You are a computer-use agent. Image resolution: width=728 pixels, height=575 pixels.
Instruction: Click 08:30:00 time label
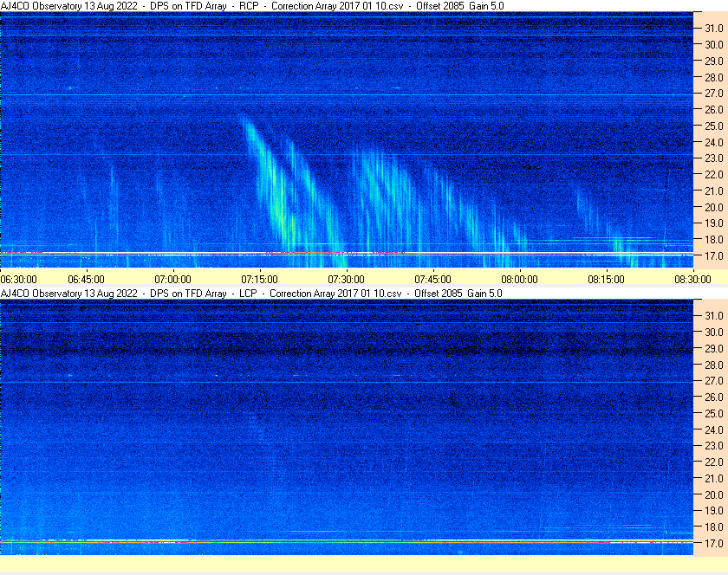pos(692,280)
